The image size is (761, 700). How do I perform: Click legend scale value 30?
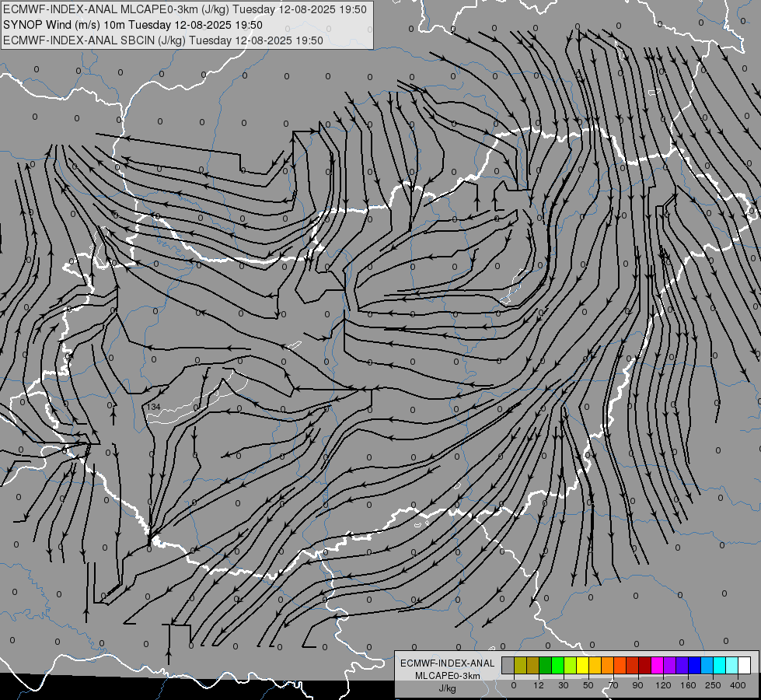point(564,685)
